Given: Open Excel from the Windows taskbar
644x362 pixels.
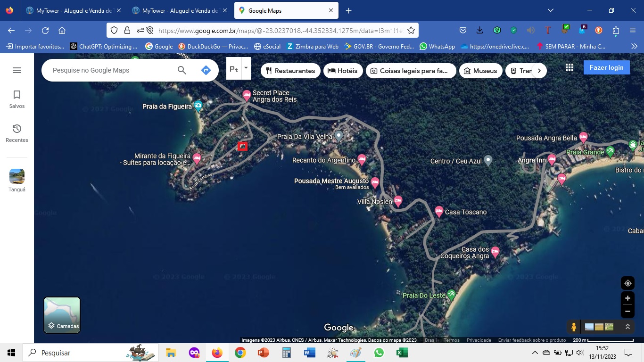Looking at the screenshot, I should (402, 353).
